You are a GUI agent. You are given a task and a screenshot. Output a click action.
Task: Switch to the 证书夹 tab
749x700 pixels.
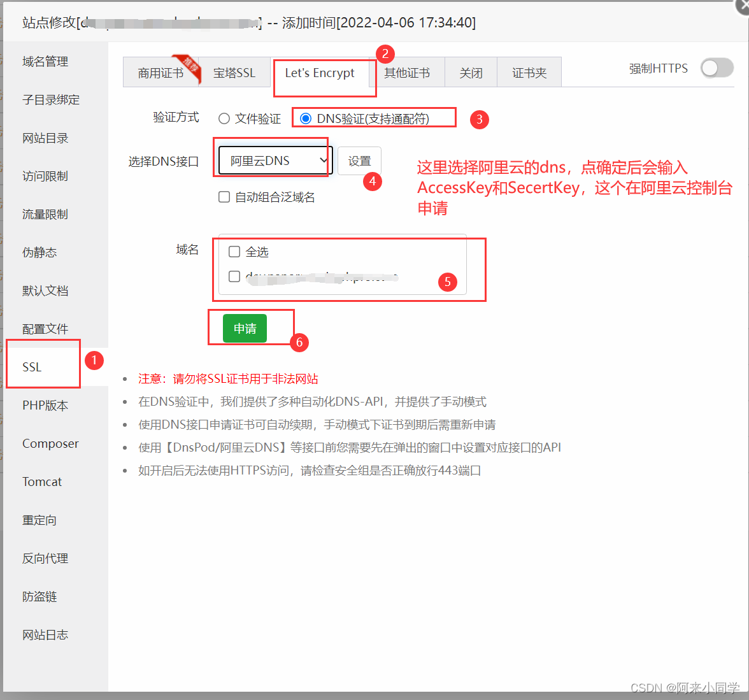point(529,73)
